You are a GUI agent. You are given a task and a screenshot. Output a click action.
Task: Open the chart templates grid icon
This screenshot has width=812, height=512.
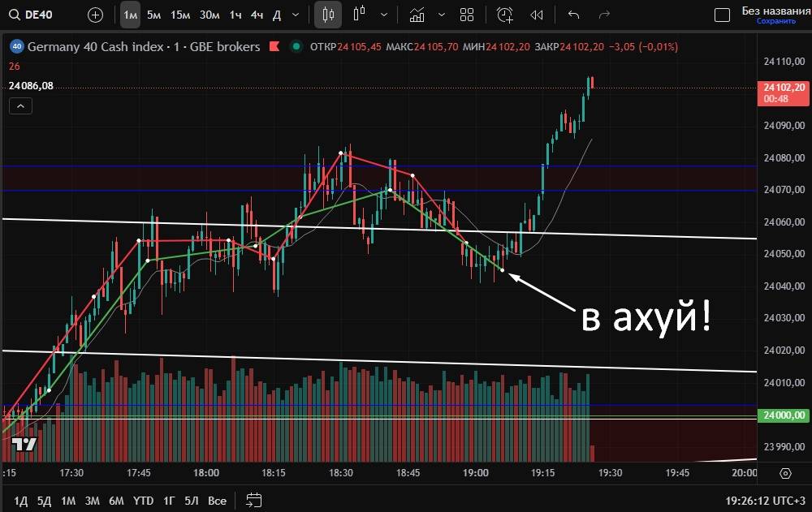click(x=467, y=15)
